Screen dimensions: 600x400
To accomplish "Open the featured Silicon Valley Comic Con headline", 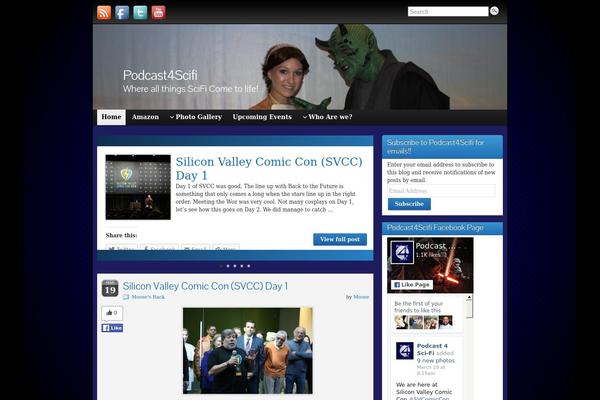I will pos(269,168).
